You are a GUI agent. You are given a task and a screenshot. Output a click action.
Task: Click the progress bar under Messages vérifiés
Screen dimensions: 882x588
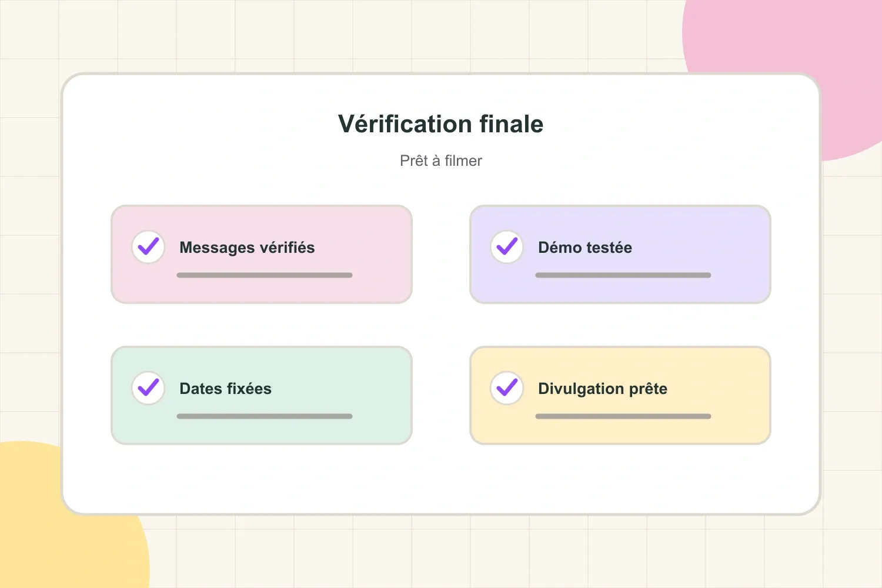point(265,275)
